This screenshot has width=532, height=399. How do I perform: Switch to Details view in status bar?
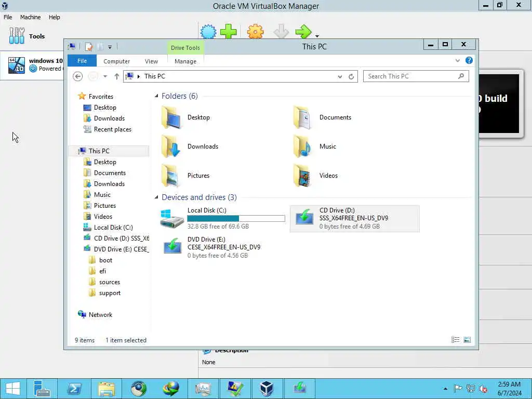click(x=455, y=340)
